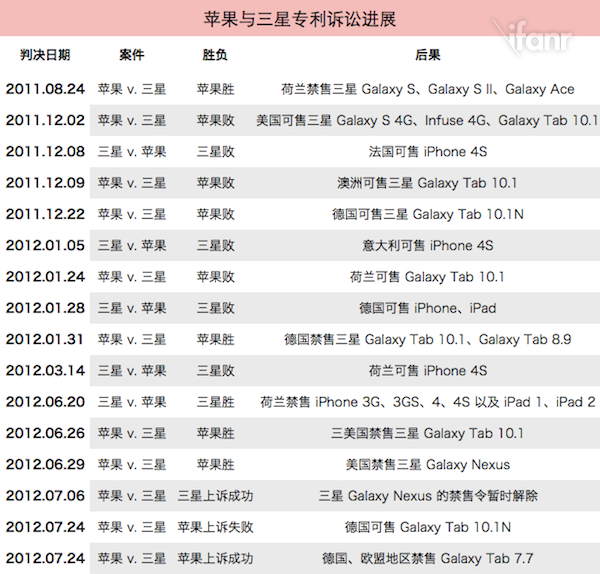
Task: Click the 2012.01.28 date cell
Action: click(45, 308)
